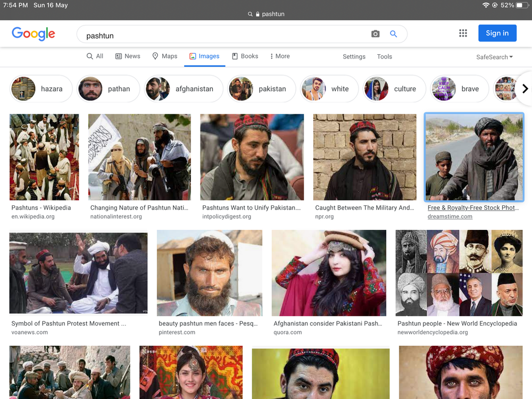Open the Maps search tab
Viewport: 532px width, 399px height.
[x=164, y=56]
